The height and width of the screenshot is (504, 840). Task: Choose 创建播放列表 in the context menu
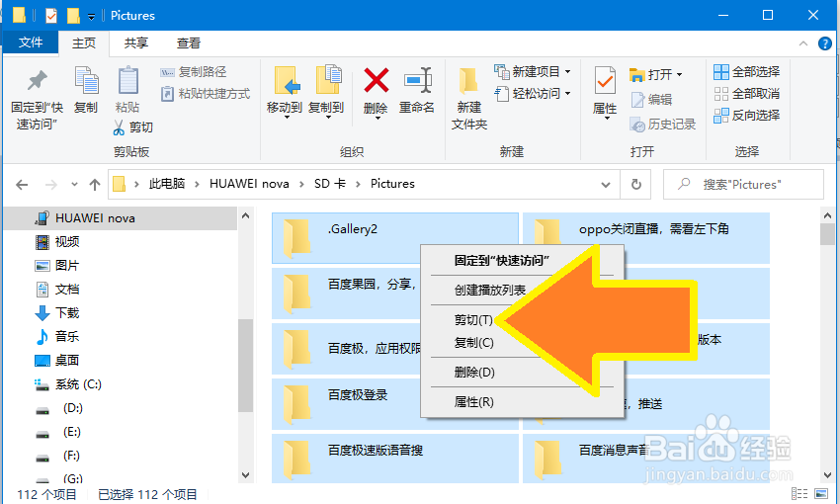coord(489,291)
